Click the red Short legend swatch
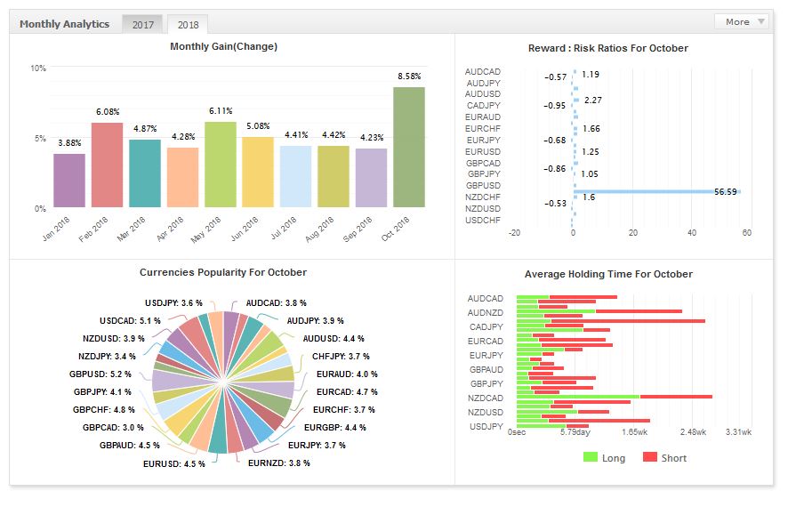812x515 pixels. tap(650, 457)
